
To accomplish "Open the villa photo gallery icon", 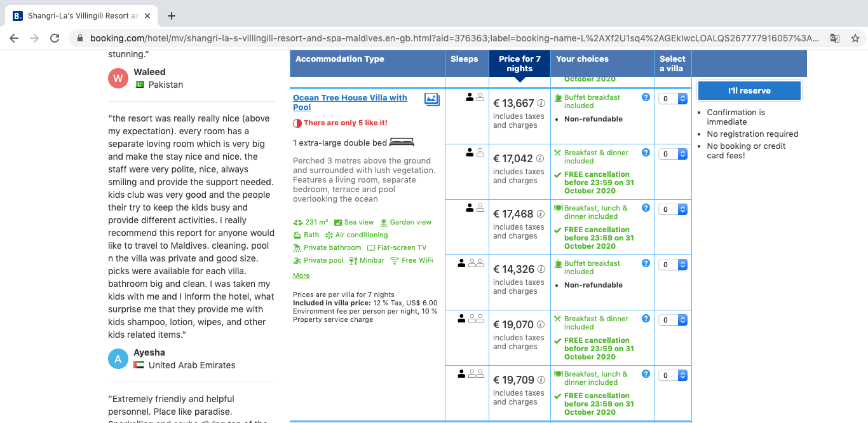I will [431, 99].
